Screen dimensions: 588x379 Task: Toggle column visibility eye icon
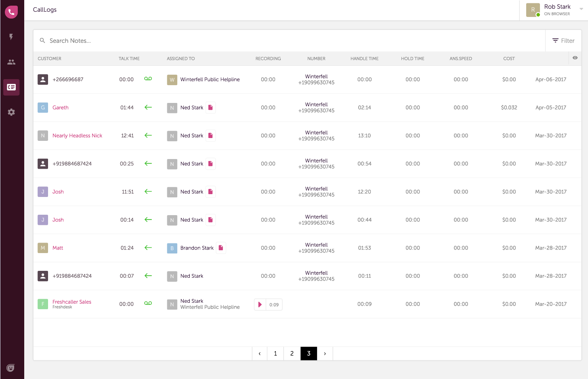575,58
